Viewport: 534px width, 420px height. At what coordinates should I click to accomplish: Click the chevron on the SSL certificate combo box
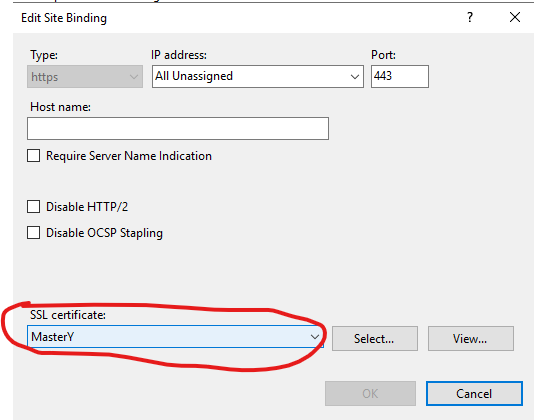pyautogui.click(x=315, y=337)
